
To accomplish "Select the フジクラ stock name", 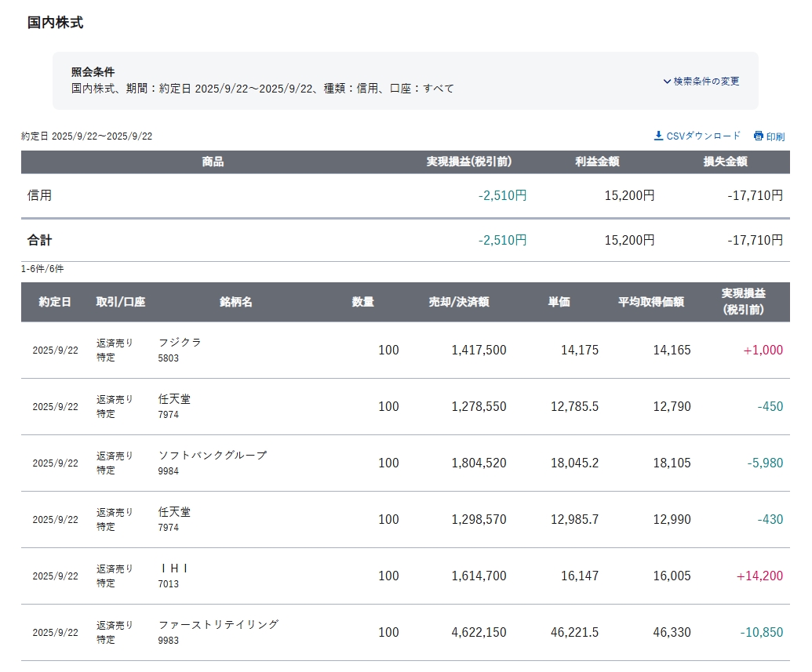I will pyautogui.click(x=180, y=343).
